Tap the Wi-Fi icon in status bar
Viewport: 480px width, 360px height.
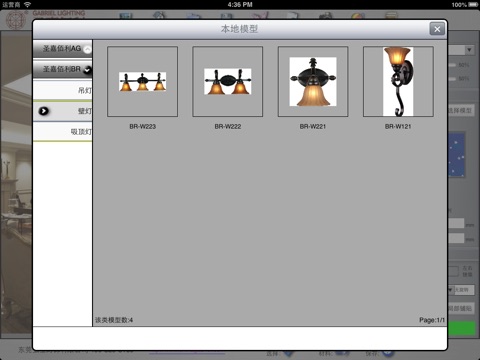[27, 4]
